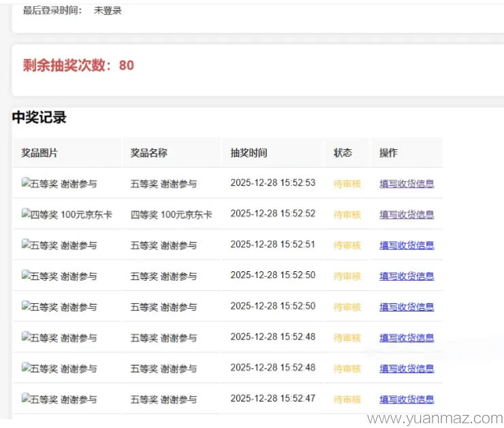Click 五等奖 谢谢参与 name in the 15:52:53 row
This screenshot has height=428, width=504.
tap(163, 184)
